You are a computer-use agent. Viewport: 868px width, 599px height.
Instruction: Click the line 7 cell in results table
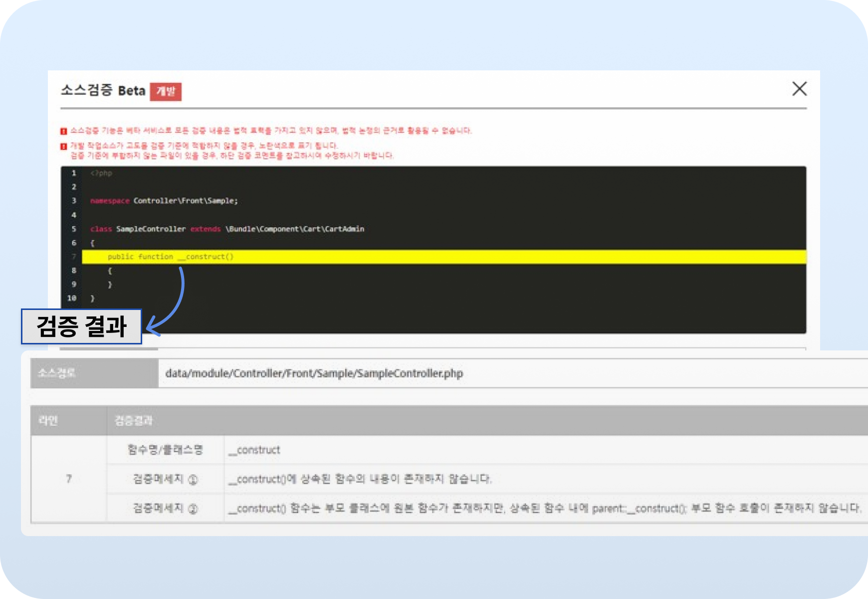69,479
